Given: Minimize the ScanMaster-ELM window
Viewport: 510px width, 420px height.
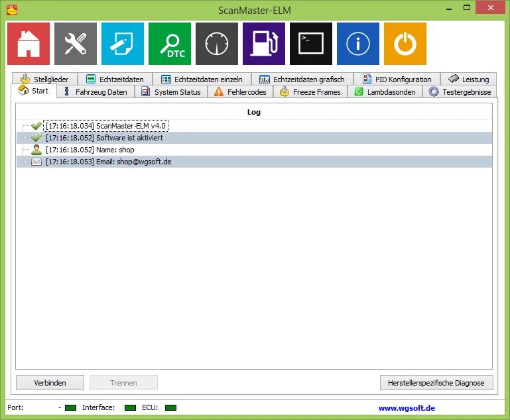Looking at the screenshot, I should point(449,8).
